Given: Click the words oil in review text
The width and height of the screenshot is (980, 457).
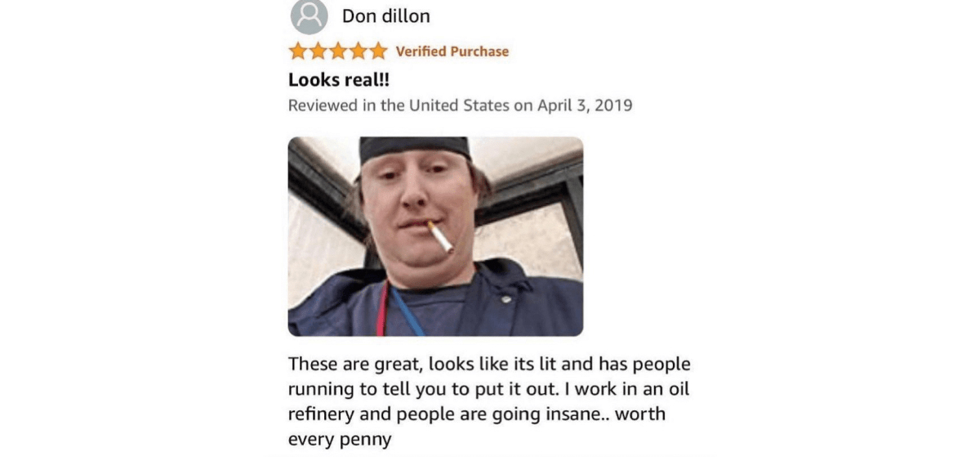Looking at the screenshot, I should [x=677, y=388].
